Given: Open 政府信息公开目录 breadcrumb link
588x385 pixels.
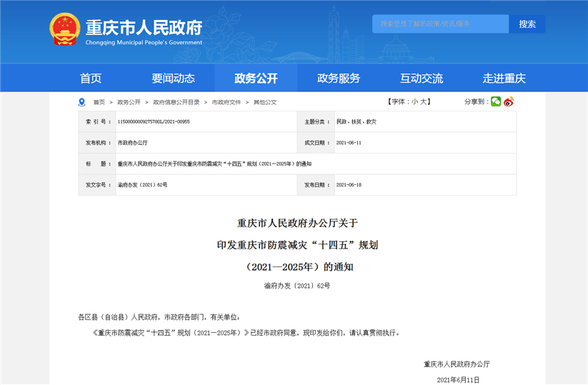Looking at the screenshot, I should coord(176,103).
